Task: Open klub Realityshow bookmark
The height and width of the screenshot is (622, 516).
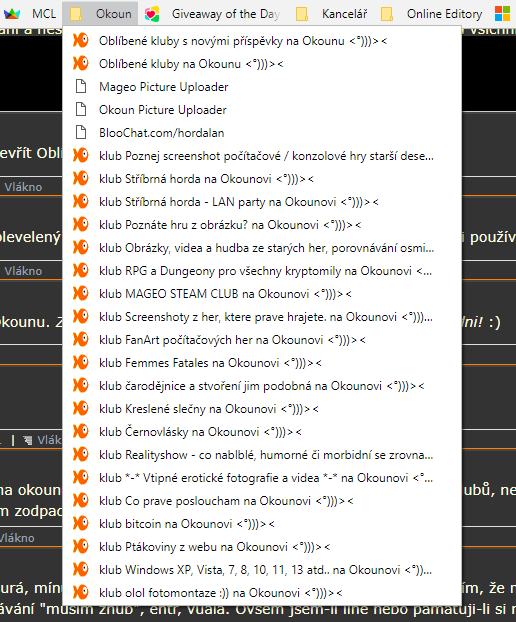Action: pos(262,455)
